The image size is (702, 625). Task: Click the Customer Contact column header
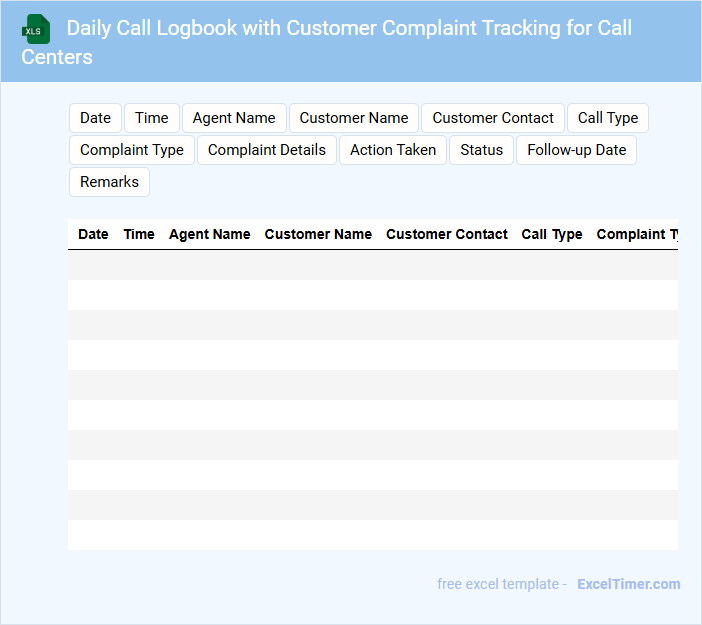447,234
